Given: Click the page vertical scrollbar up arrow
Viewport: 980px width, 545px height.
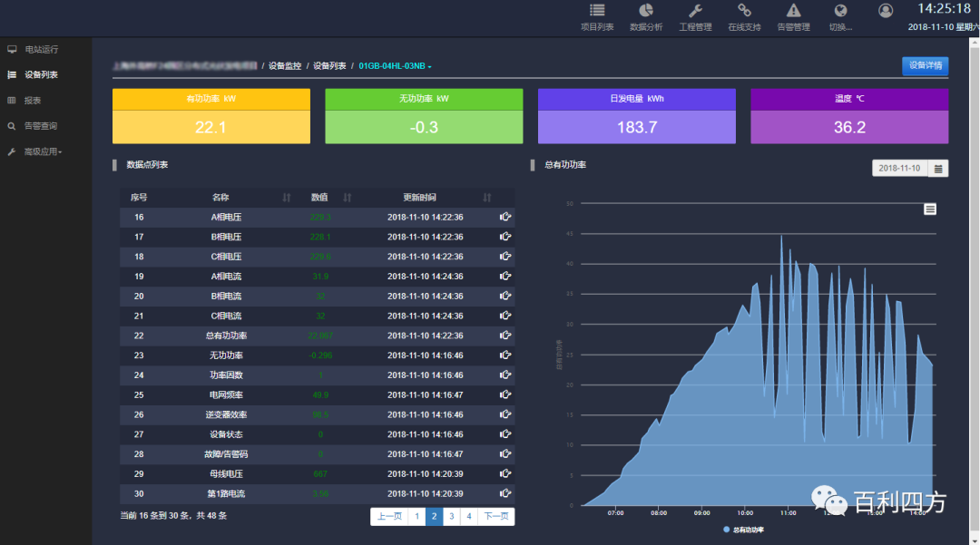Looking at the screenshot, I should pos(975,43).
